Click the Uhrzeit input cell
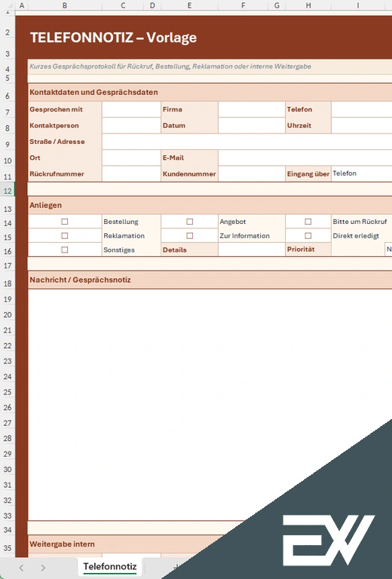This screenshot has width=392, height=579. tap(361, 126)
